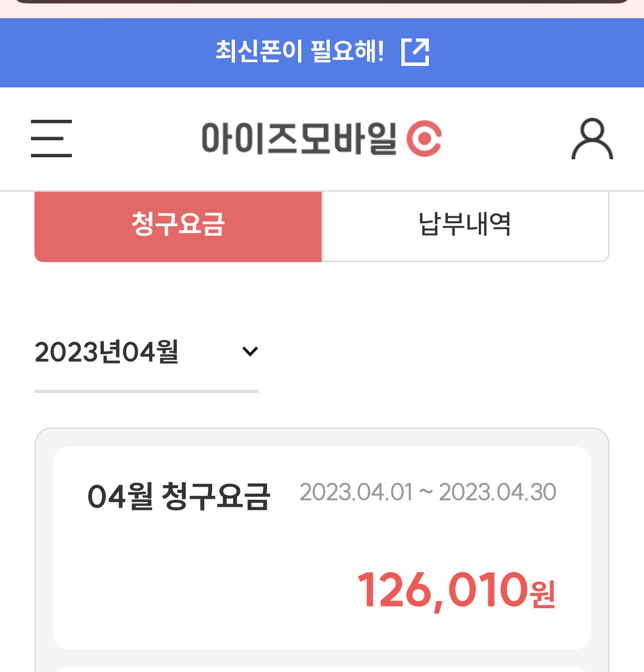
Task: Tap the 126,010원 billed amount
Action: click(x=456, y=590)
